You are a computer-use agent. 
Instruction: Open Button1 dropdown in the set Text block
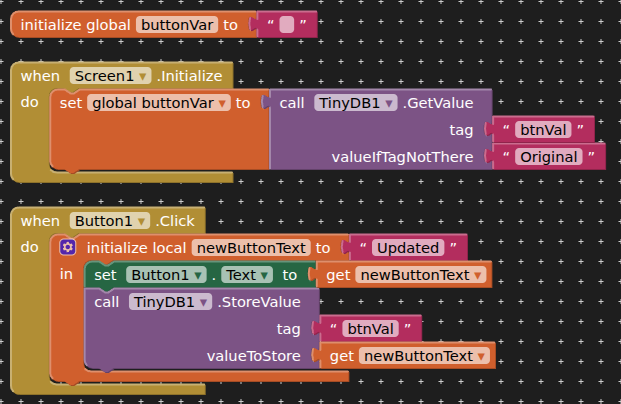click(x=200, y=275)
